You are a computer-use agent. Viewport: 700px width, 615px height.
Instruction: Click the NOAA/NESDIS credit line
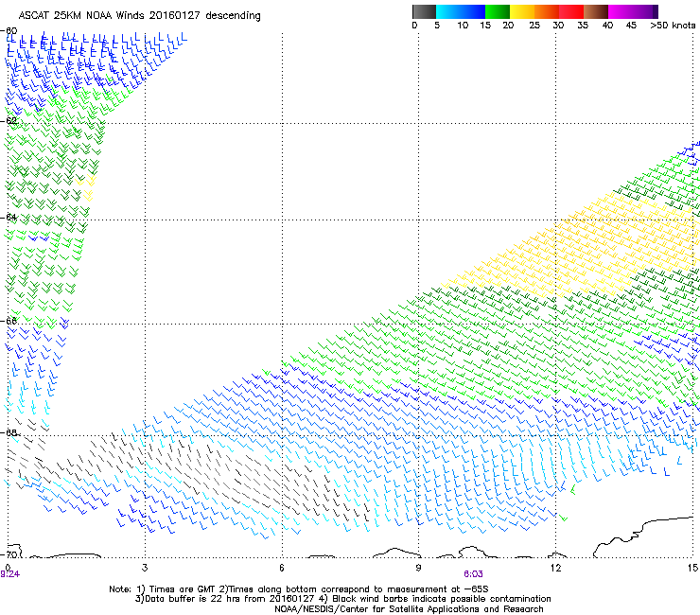click(x=409, y=609)
